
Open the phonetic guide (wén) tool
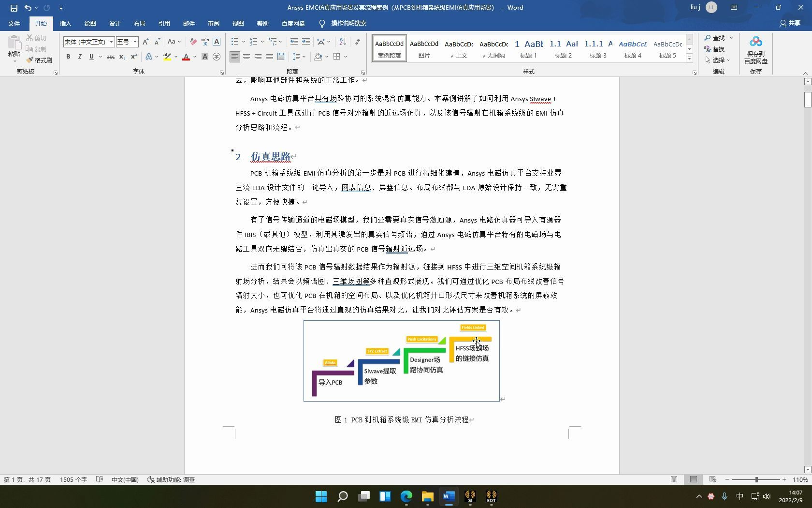[205, 42]
